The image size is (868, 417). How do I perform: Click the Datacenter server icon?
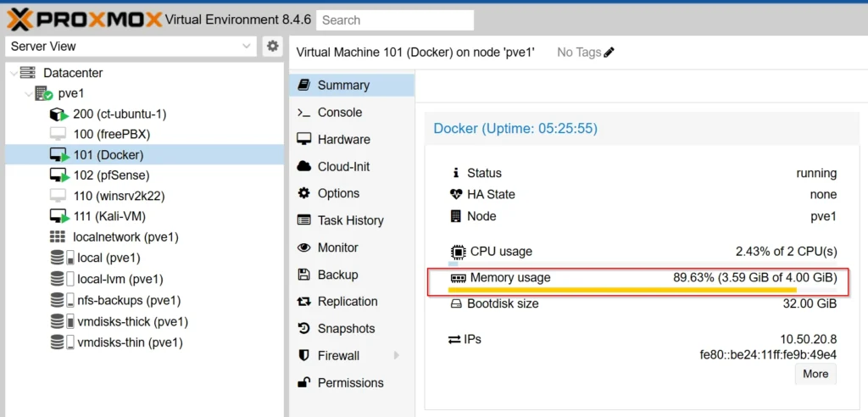(27, 73)
